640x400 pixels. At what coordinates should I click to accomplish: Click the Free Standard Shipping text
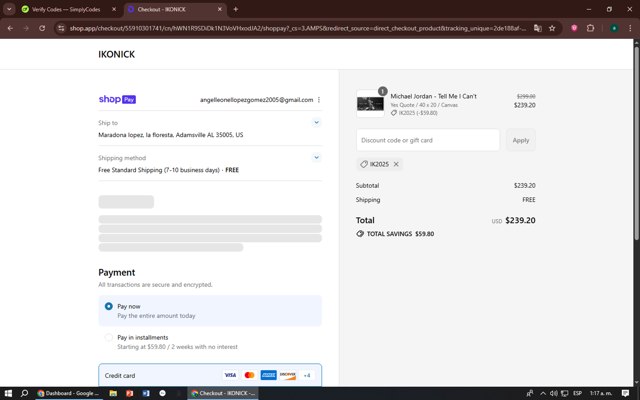[x=169, y=170]
